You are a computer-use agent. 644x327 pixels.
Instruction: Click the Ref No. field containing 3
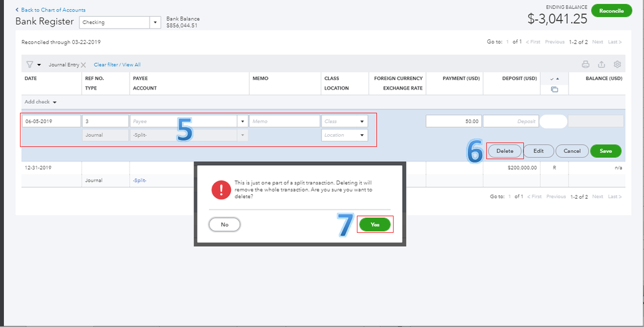(x=106, y=121)
